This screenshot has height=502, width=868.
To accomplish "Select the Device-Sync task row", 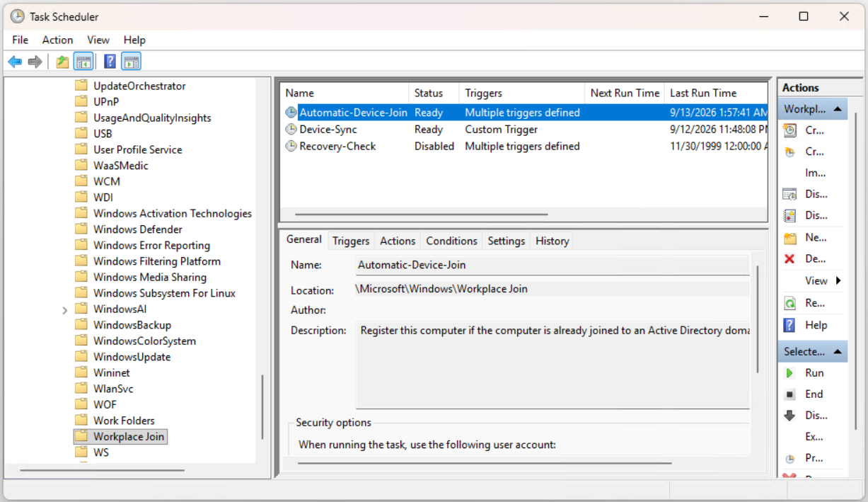I will (x=524, y=130).
